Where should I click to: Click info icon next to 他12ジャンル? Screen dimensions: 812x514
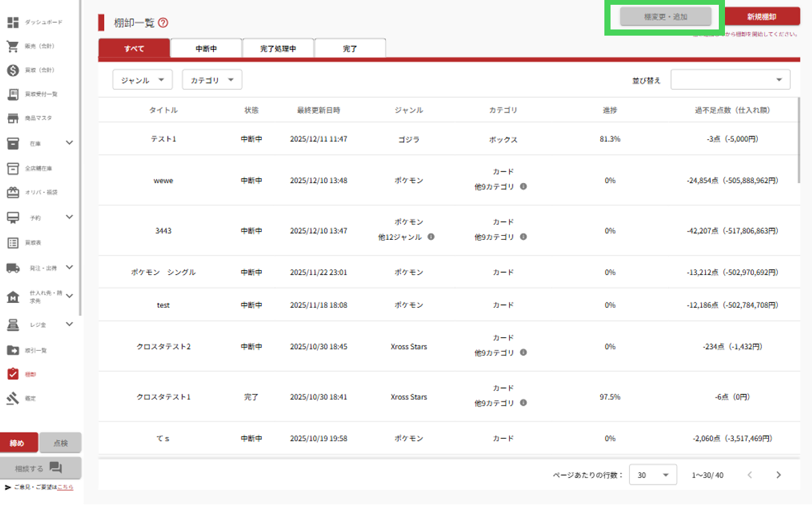click(431, 237)
